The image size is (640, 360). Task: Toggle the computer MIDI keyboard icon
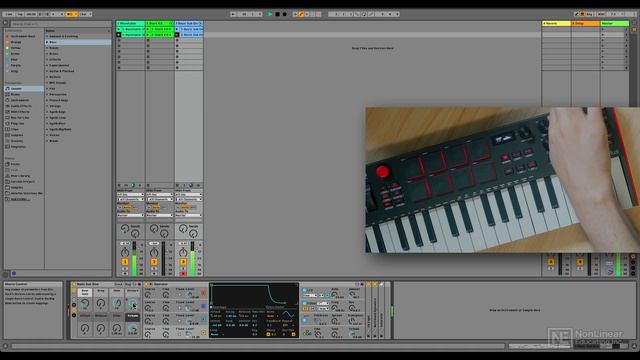pos(582,14)
